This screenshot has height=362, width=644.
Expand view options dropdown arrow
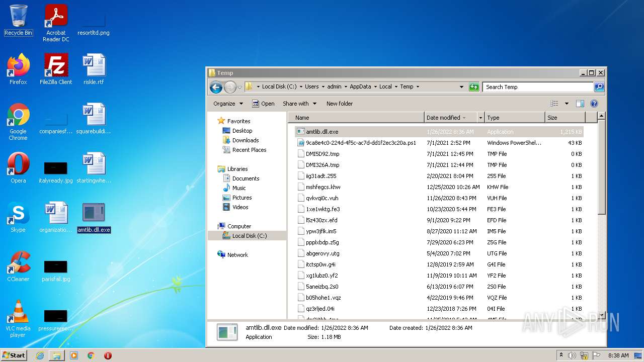pyautogui.click(x=567, y=104)
